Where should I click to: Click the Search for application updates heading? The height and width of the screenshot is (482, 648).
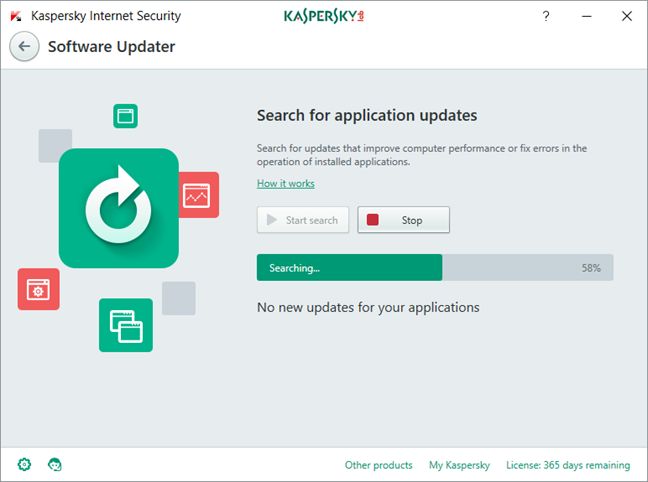pyautogui.click(x=367, y=115)
